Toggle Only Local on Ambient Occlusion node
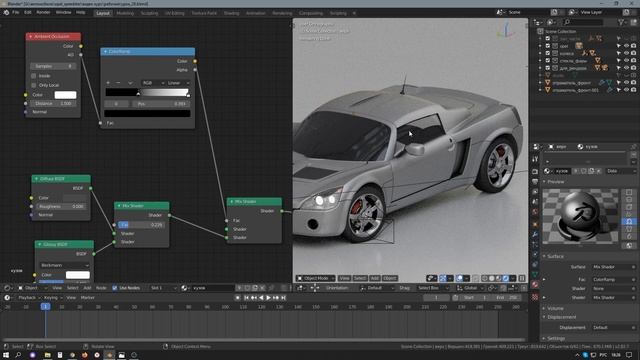640x360 pixels. coord(33,85)
